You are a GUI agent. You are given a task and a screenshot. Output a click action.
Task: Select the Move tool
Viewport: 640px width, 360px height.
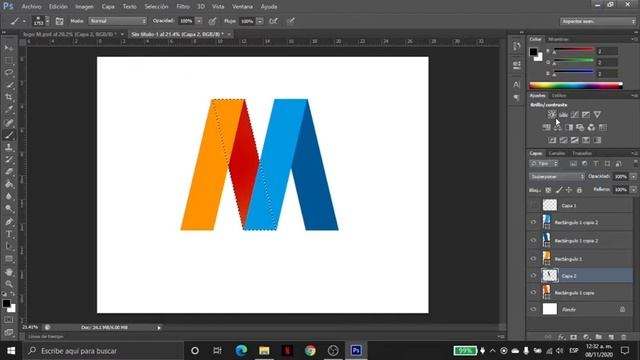(9, 48)
